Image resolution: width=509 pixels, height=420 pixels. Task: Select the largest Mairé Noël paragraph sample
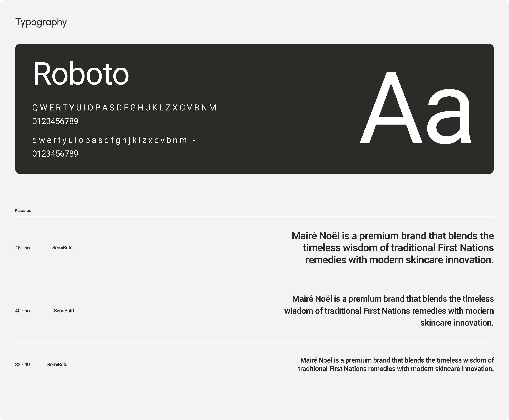(x=392, y=248)
